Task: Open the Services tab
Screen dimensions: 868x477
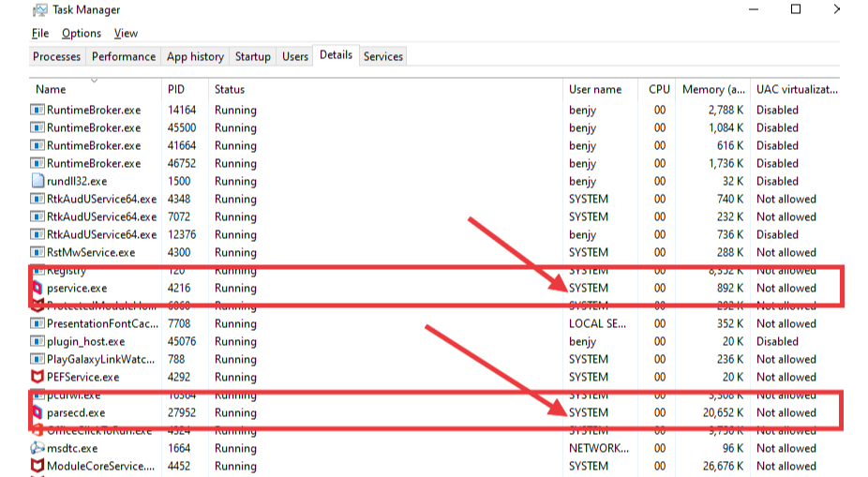Action: [383, 56]
